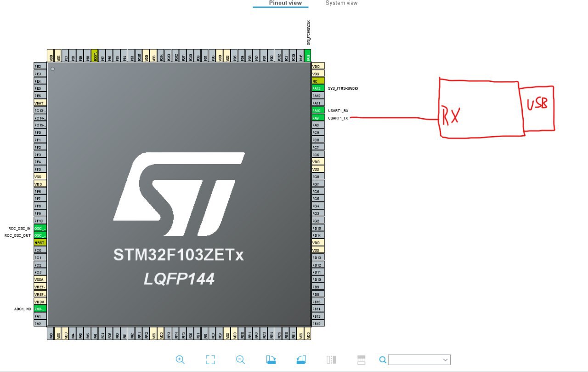This screenshot has height=372, width=588.
Task: Select the PA13 pin for SWDIO
Action: coord(318,88)
